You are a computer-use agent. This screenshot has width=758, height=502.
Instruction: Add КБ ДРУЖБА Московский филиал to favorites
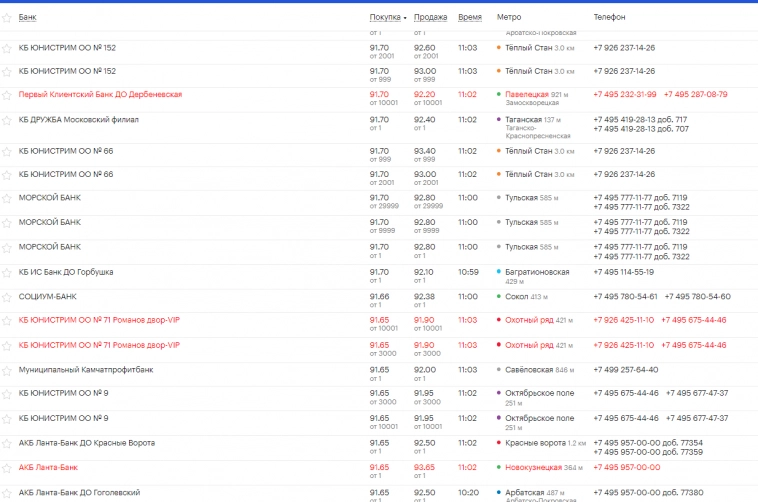point(7,120)
